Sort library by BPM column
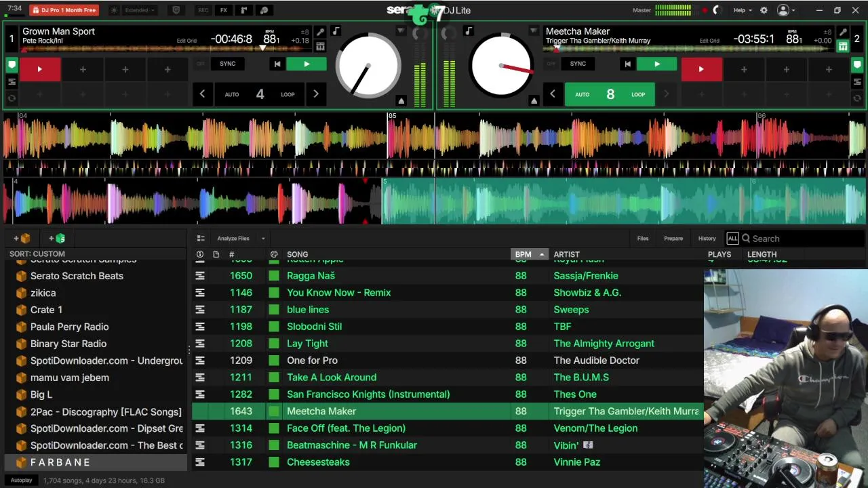This screenshot has height=488, width=868. click(x=529, y=254)
